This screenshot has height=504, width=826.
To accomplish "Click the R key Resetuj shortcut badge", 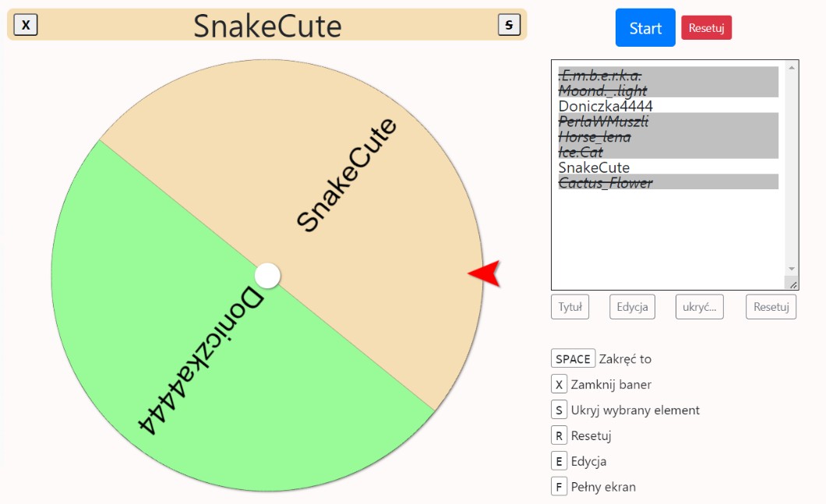I will tap(558, 435).
